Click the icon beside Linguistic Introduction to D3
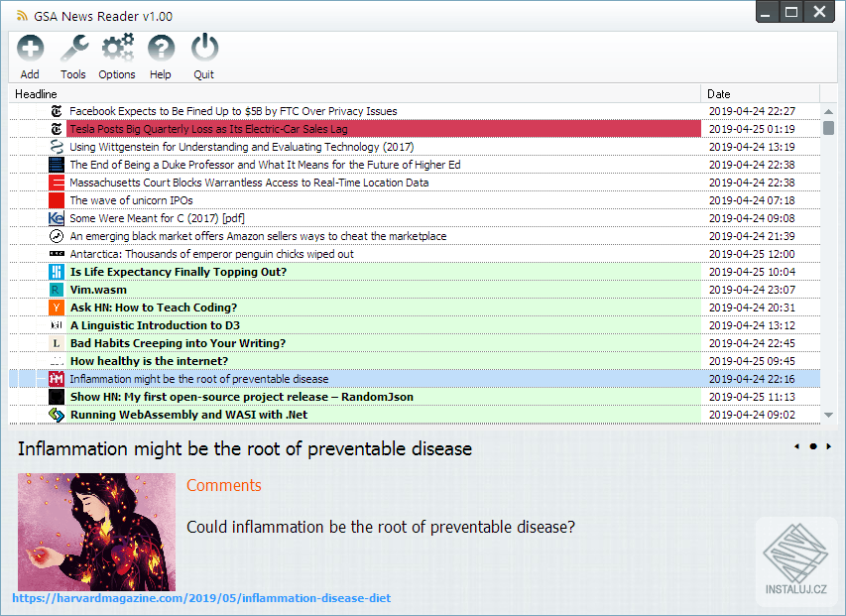Screen dimensions: 846x616 tap(57, 325)
